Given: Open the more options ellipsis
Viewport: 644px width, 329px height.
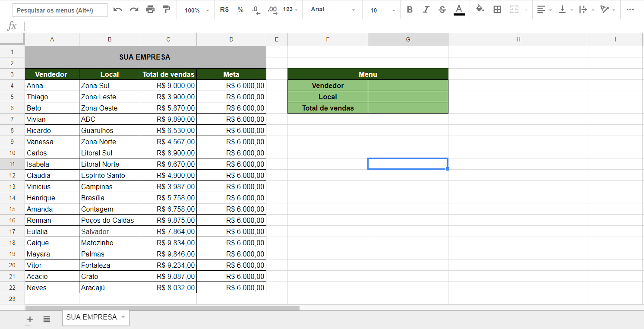Looking at the screenshot, I should pos(630,9).
